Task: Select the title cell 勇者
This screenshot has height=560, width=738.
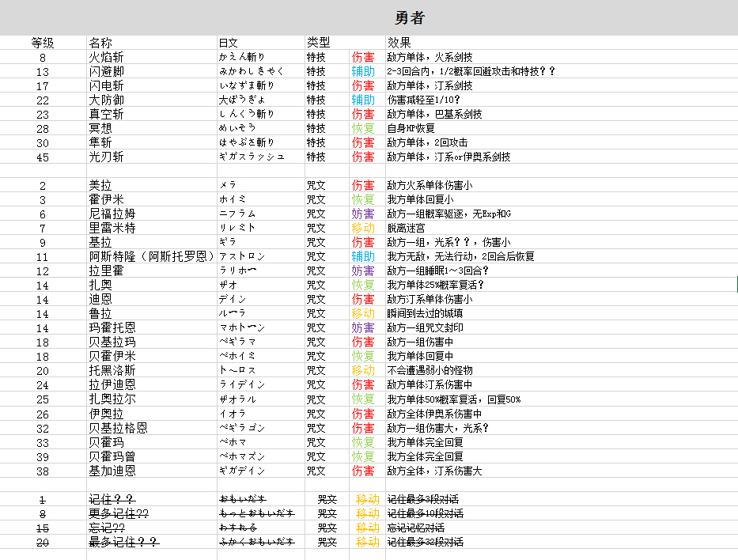Action: click(x=410, y=17)
